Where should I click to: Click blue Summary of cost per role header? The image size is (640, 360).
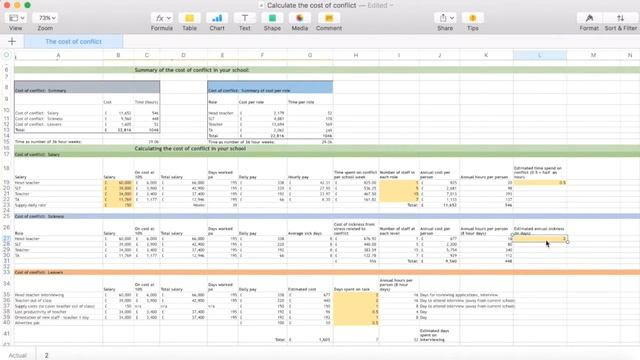pyautogui.click(x=270, y=87)
